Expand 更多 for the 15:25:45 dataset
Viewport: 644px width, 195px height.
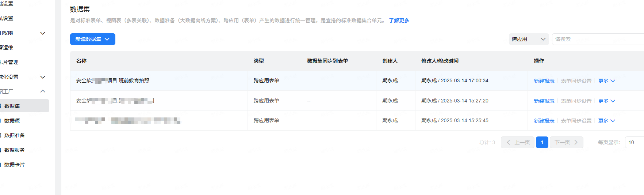(x=606, y=121)
